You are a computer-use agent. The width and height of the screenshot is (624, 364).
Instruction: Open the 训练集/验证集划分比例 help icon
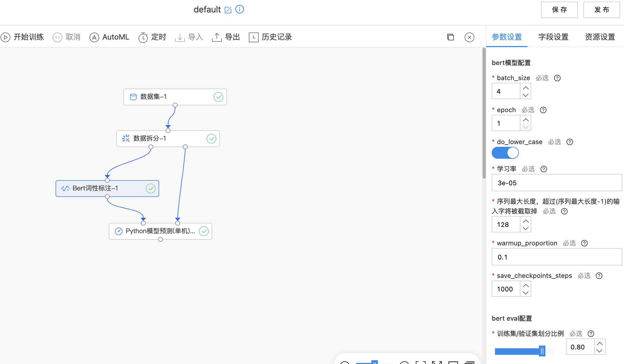point(591,334)
